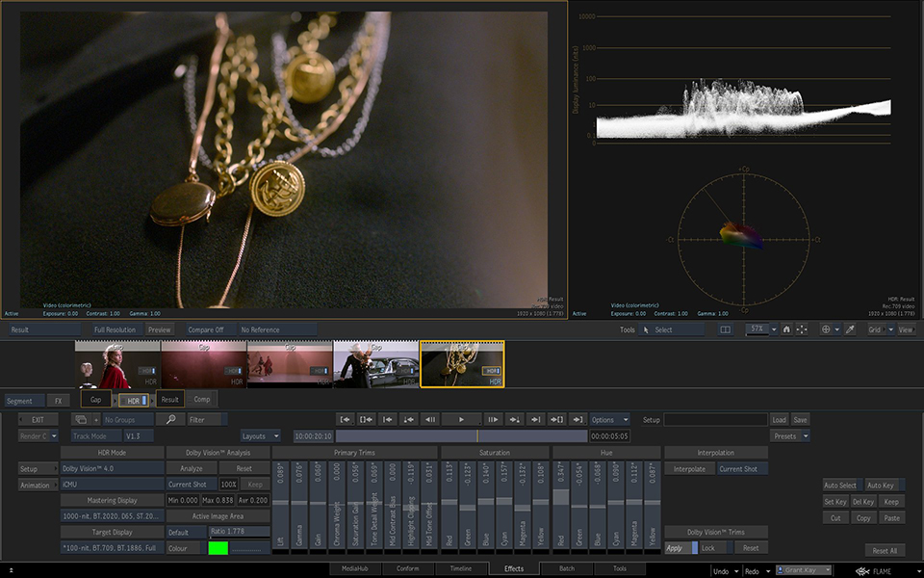The image size is (924, 578).
Task: Click the go-to-last-frame icon
Action: pos(577,419)
